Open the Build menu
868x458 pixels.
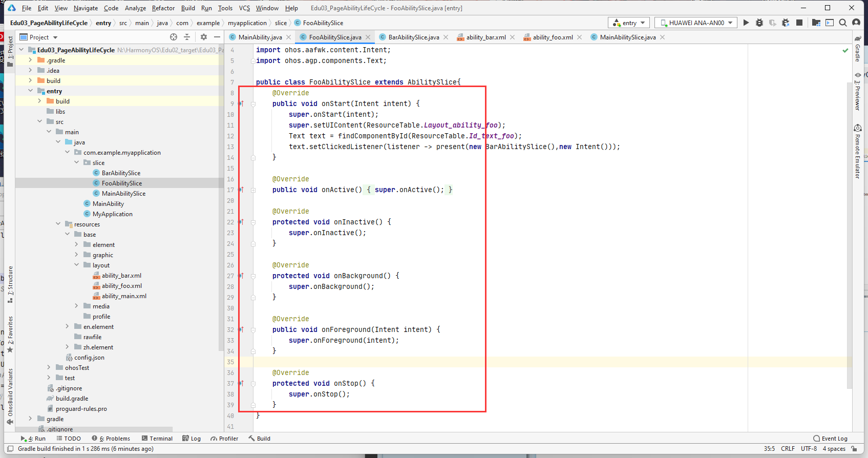pos(188,8)
